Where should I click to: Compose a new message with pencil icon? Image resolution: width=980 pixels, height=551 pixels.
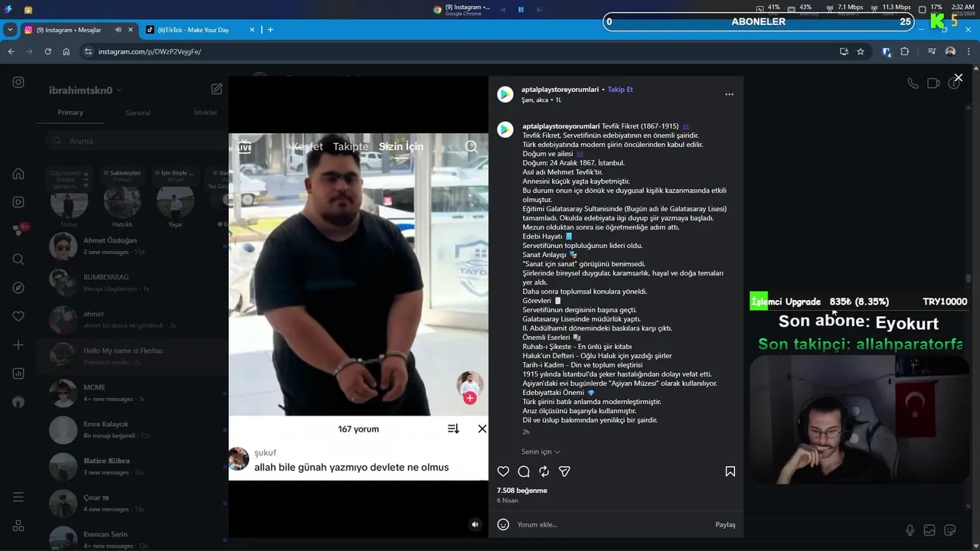[x=217, y=89]
